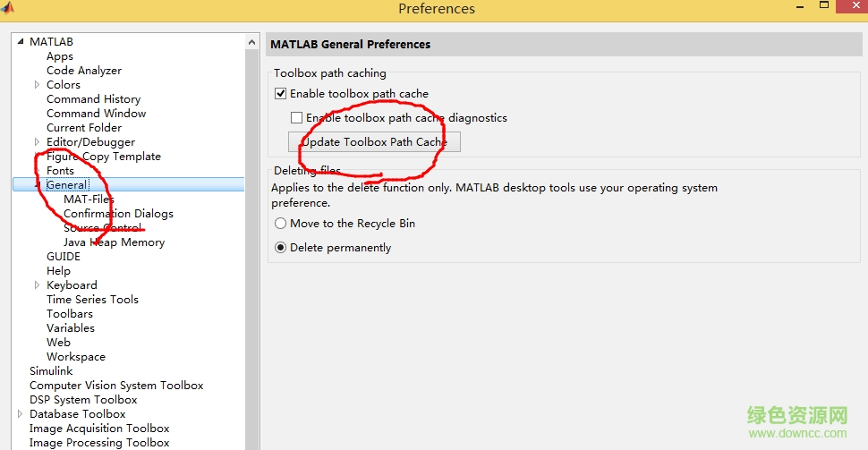The width and height of the screenshot is (868, 450).
Task: Select Image Processing Toolbox
Action: tap(99, 443)
